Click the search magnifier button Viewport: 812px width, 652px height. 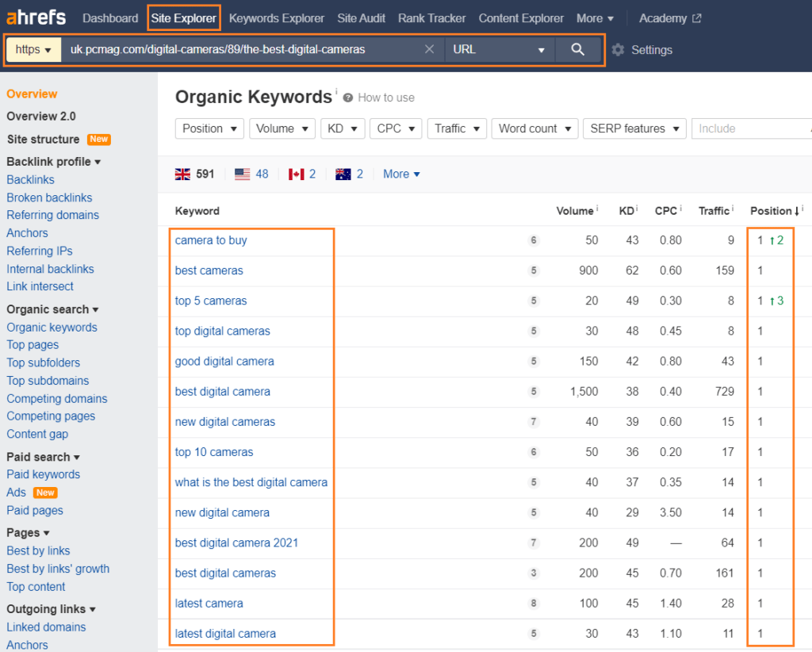point(578,50)
